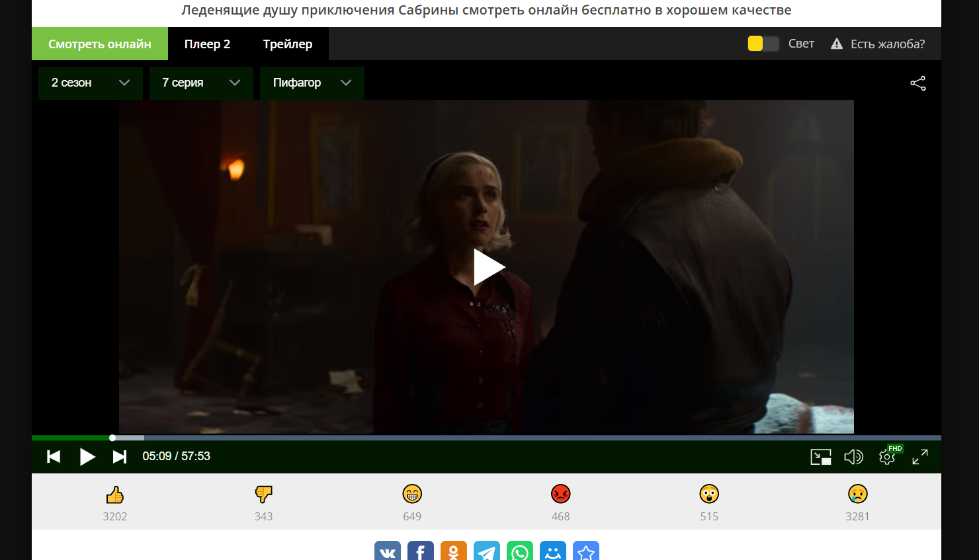Click the 3202 likes count

[x=115, y=516]
